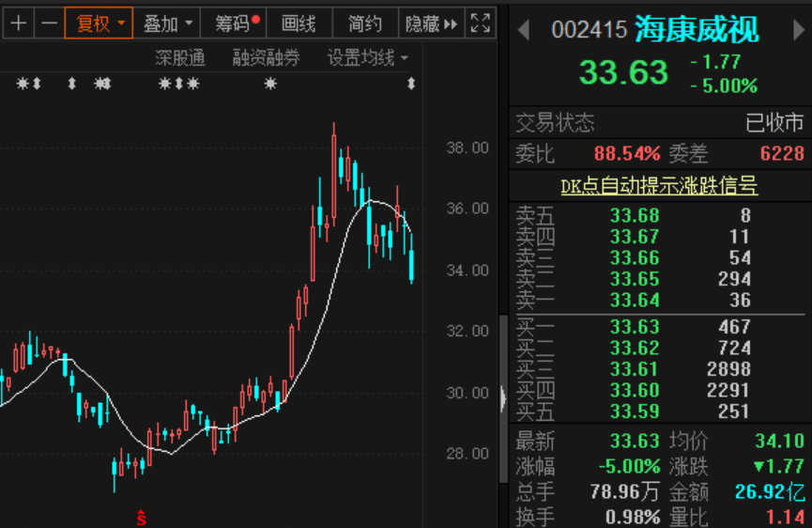Open the 筹码 chip distribution panel
This screenshot has height=528, width=812.
[234, 23]
